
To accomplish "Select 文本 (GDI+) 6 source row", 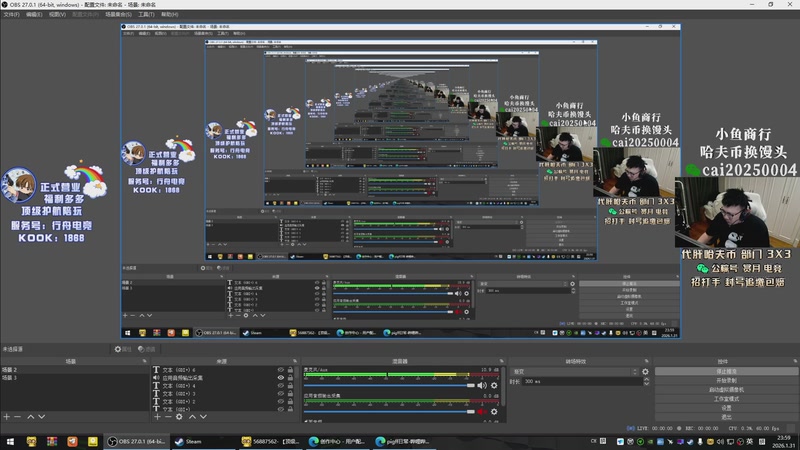I will click(223, 370).
